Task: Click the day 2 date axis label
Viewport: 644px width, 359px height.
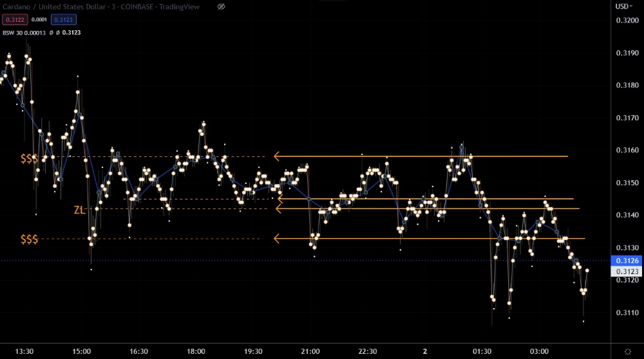Action: tap(425, 352)
